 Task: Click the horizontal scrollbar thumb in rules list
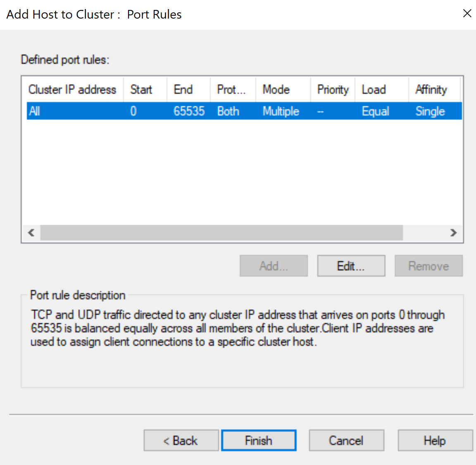click(221, 232)
